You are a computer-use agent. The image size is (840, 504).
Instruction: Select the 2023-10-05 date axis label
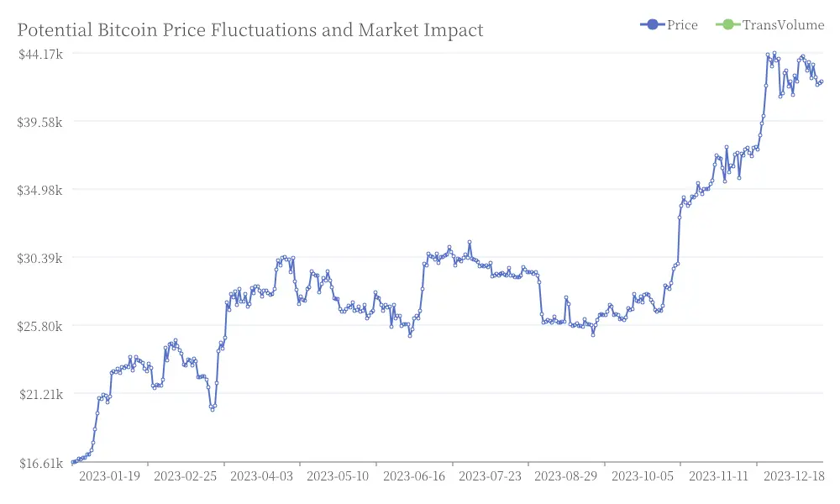[x=643, y=476]
